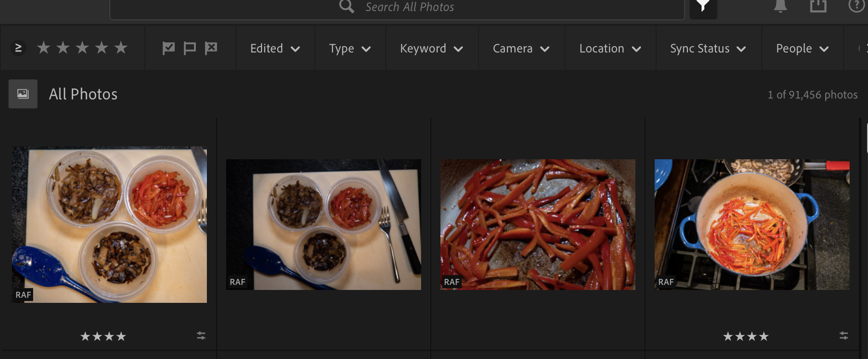Click RAF badge on the three bowls close-up
The width and height of the screenshot is (868, 359).
[x=23, y=295]
